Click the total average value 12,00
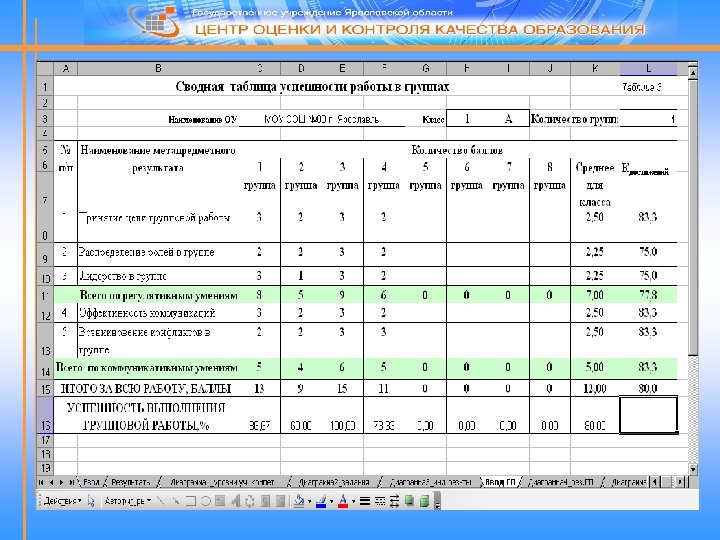The height and width of the screenshot is (540, 720). (x=595, y=389)
